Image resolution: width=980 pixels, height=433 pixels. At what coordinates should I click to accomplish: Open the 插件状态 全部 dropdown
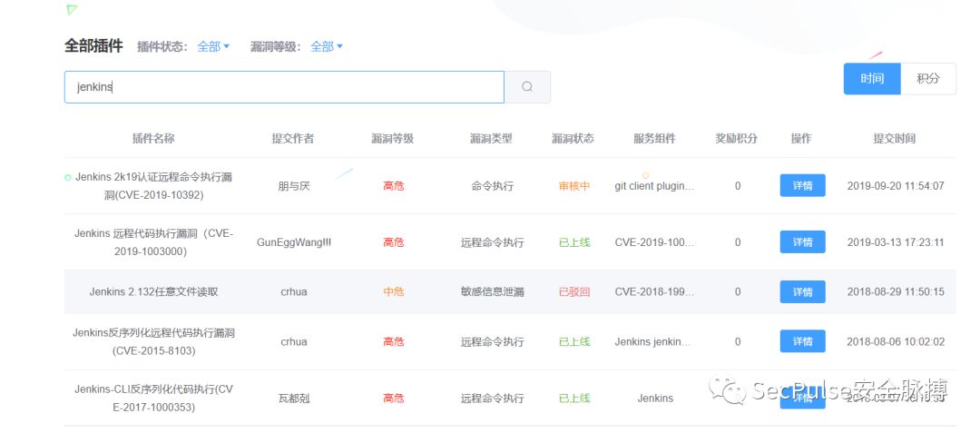[x=213, y=46]
